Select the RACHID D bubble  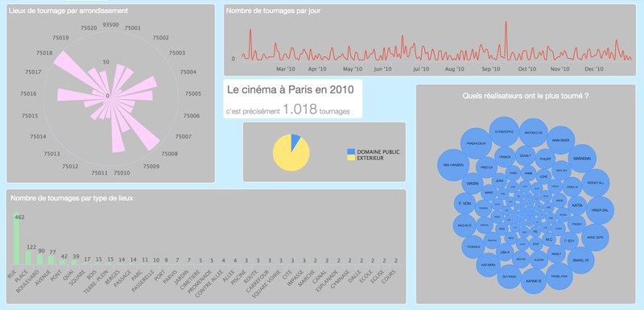pyautogui.click(x=464, y=225)
